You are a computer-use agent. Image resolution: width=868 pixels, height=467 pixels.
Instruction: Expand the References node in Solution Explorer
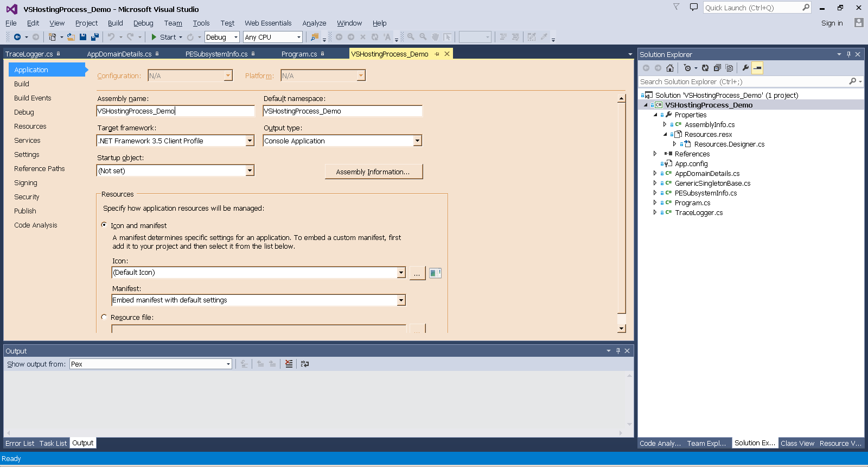655,154
